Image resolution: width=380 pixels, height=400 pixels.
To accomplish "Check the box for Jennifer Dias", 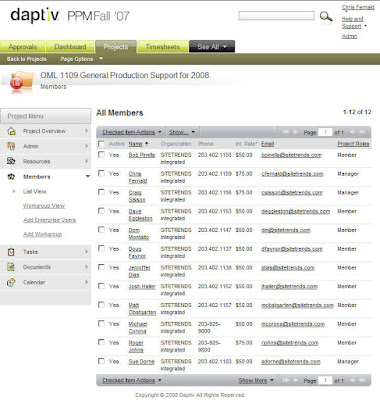I will tap(101, 267).
